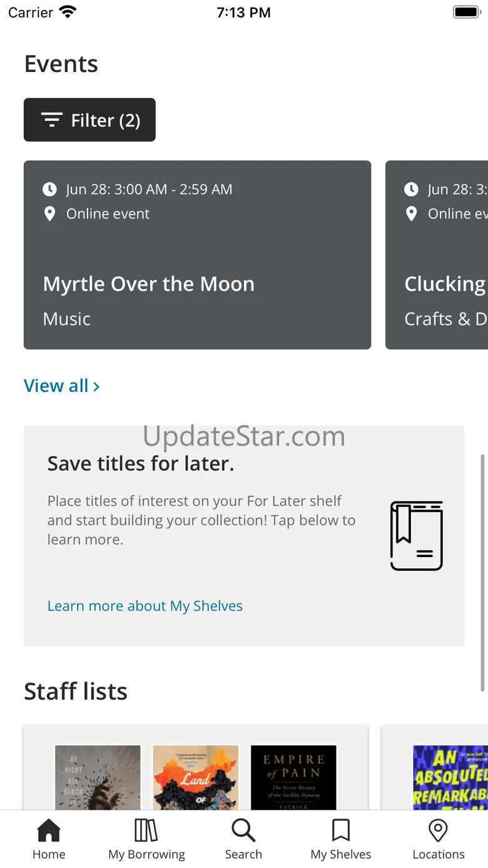
Task: Open the Filter (2) button
Action: tap(89, 120)
